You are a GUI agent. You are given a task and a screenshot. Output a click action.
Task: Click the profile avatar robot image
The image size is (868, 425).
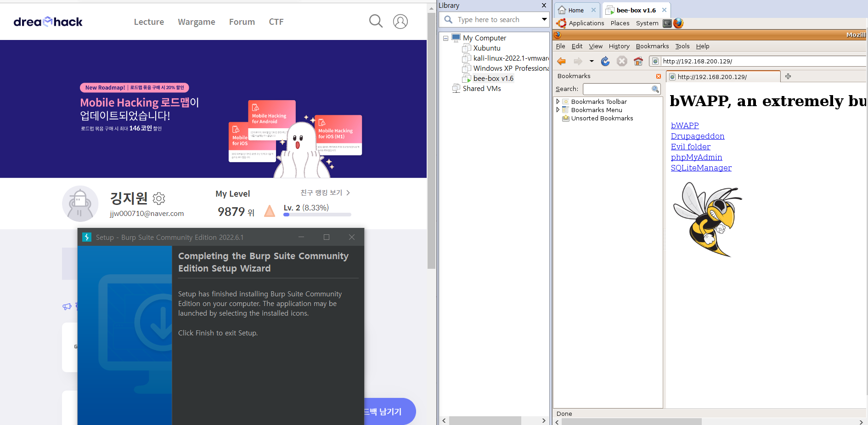(x=80, y=204)
